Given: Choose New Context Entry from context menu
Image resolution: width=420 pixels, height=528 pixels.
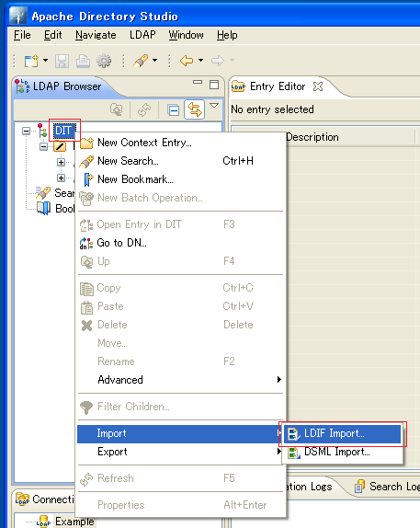Looking at the screenshot, I should pos(180,143).
